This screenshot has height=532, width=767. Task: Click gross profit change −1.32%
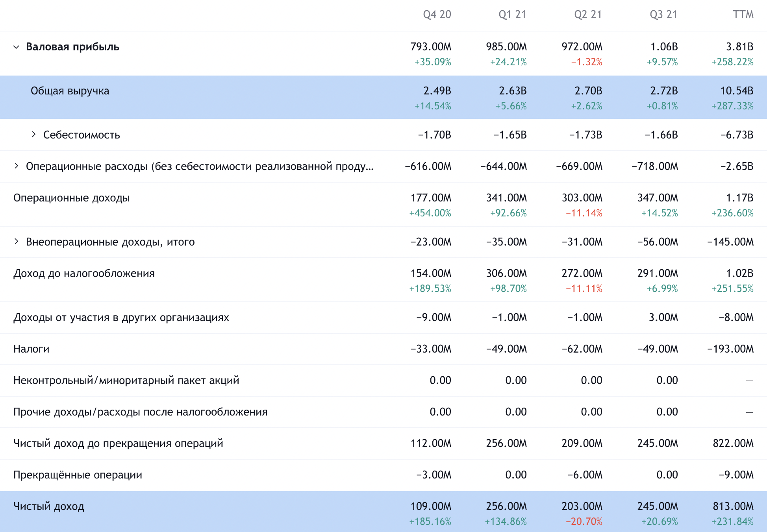point(587,62)
